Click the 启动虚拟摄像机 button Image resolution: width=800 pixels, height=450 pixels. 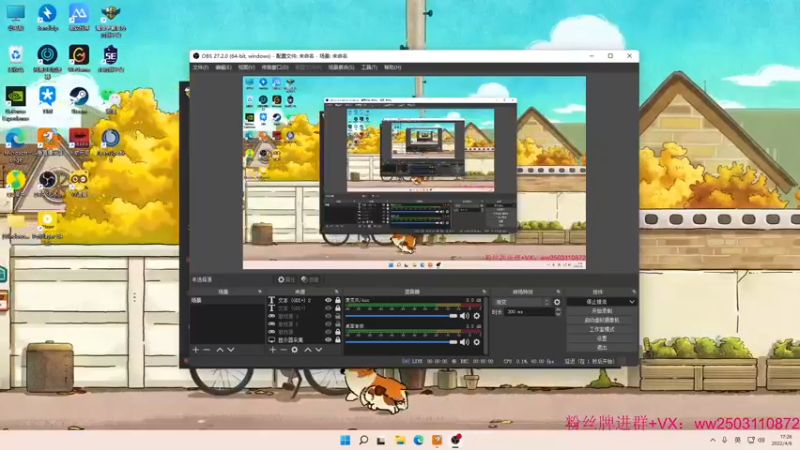(x=602, y=320)
